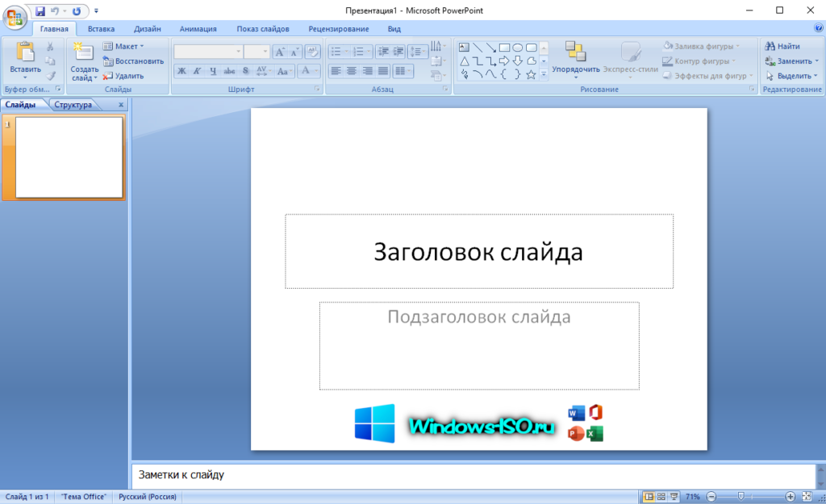
Task: Customize Quick Access toolbar dropdown arrow
Action: click(x=96, y=10)
